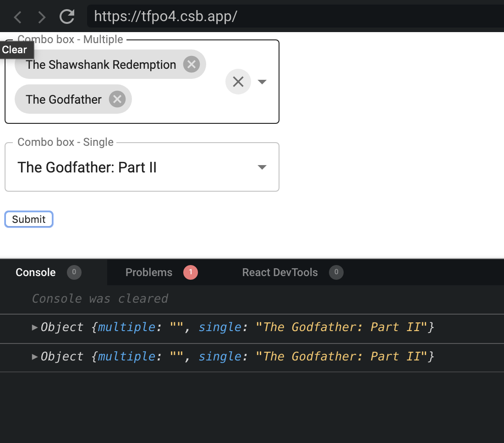This screenshot has height=443, width=504.
Task: Switch to the React DevTools tab
Action: (279, 272)
